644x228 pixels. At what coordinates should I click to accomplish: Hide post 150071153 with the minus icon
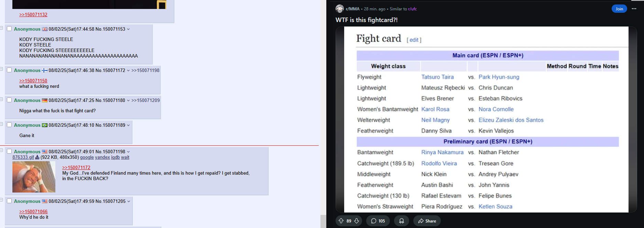(x=1, y=28)
